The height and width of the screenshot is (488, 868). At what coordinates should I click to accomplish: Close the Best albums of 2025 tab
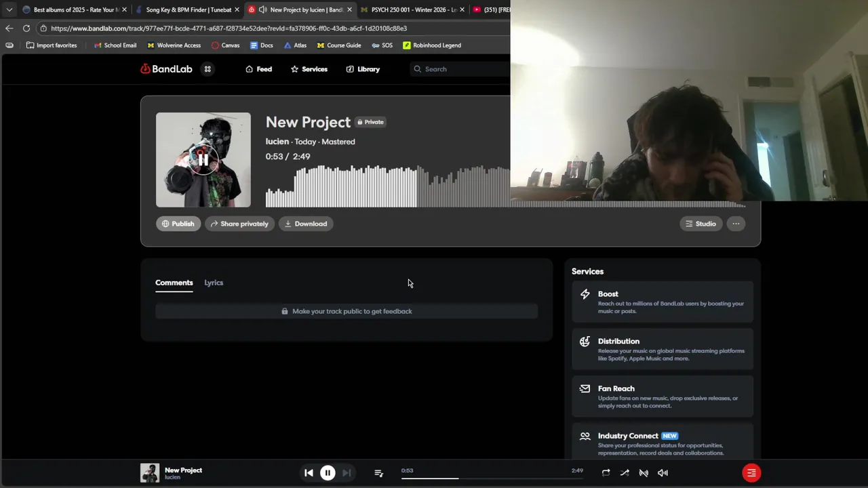(124, 9)
